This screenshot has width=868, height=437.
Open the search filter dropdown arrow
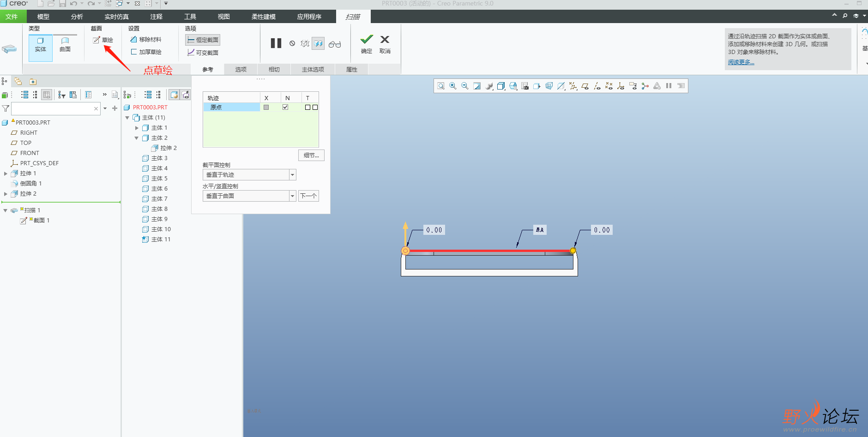105,108
